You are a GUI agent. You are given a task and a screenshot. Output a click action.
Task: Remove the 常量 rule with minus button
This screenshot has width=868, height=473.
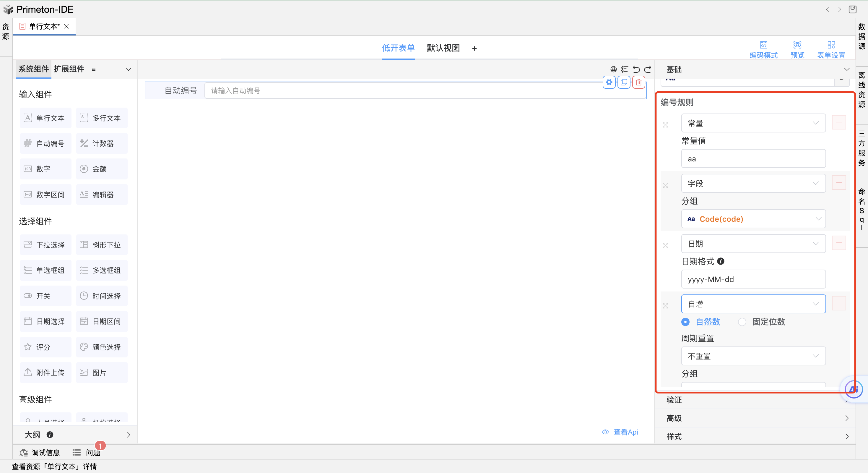838,122
